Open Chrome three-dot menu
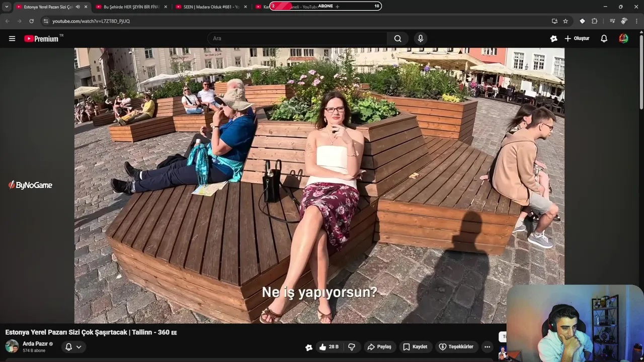Image resolution: width=644 pixels, height=362 pixels. tap(637, 21)
